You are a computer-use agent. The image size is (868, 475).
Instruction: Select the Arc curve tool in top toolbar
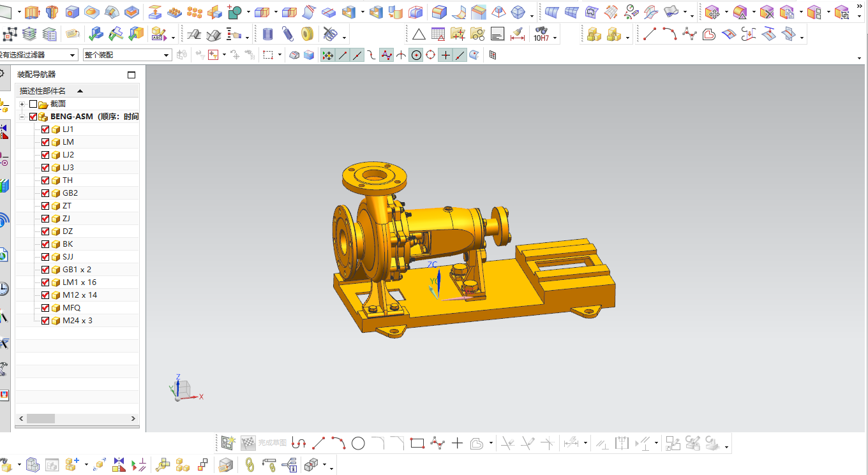(x=669, y=34)
